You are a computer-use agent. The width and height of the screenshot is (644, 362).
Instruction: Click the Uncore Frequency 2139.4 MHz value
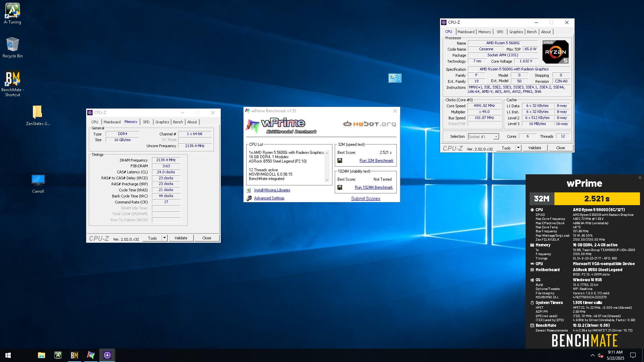195,146
